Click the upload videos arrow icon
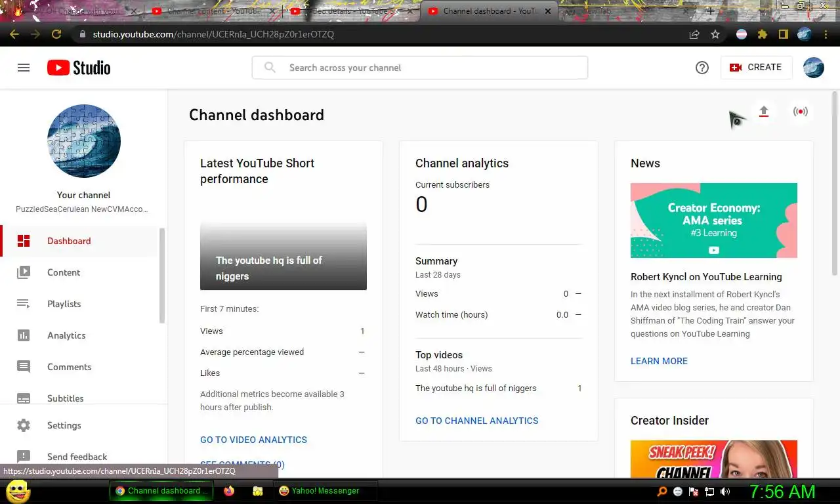 [x=763, y=112]
